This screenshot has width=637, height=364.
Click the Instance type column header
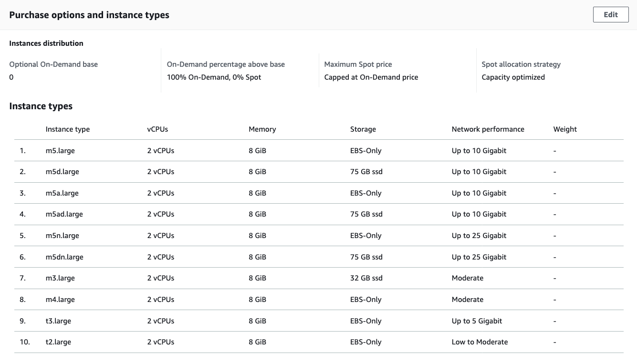coord(67,129)
